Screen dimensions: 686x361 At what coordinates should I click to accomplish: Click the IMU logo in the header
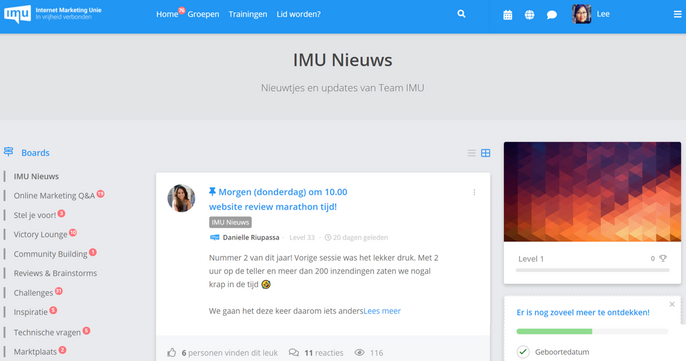(18, 14)
